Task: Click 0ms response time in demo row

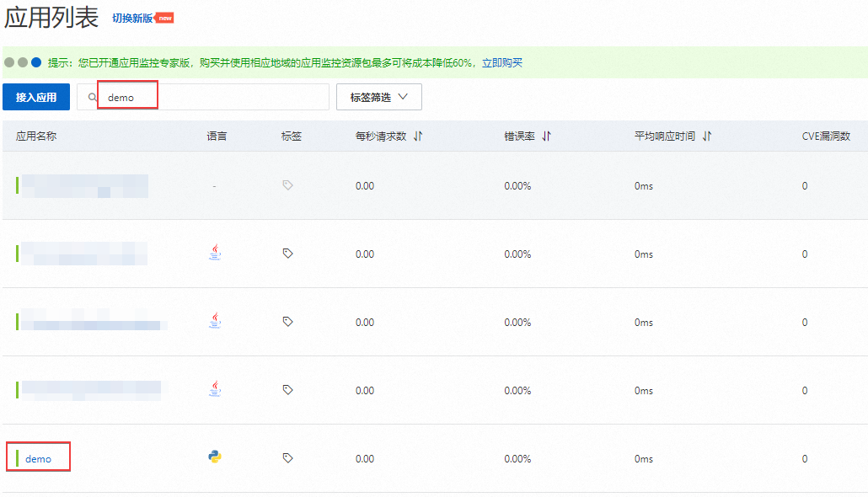Action: tap(644, 459)
